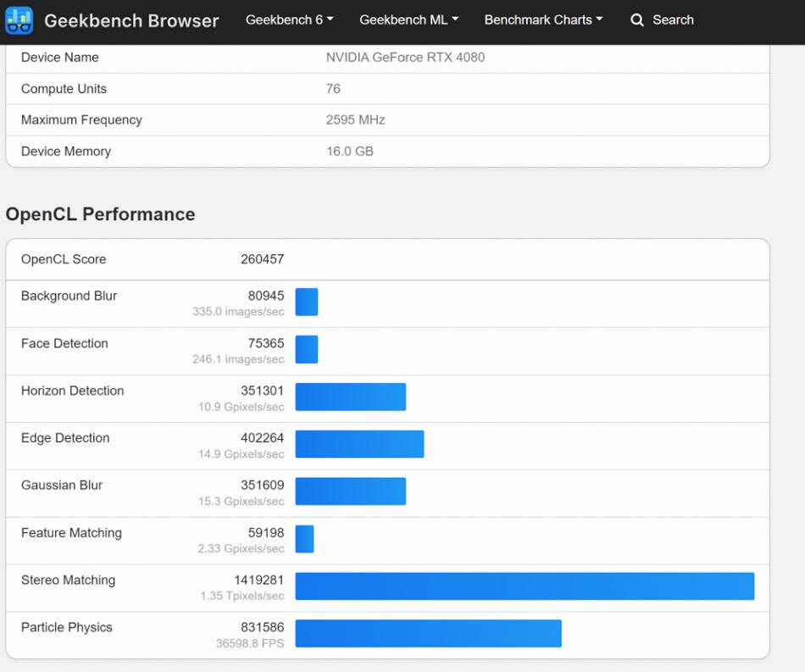Click the 16.0 GB memory value

click(350, 152)
